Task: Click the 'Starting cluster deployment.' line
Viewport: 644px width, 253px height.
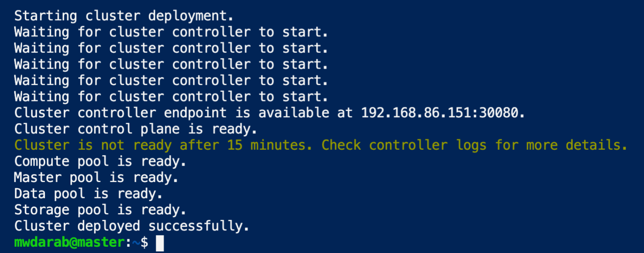Action: tap(124, 16)
